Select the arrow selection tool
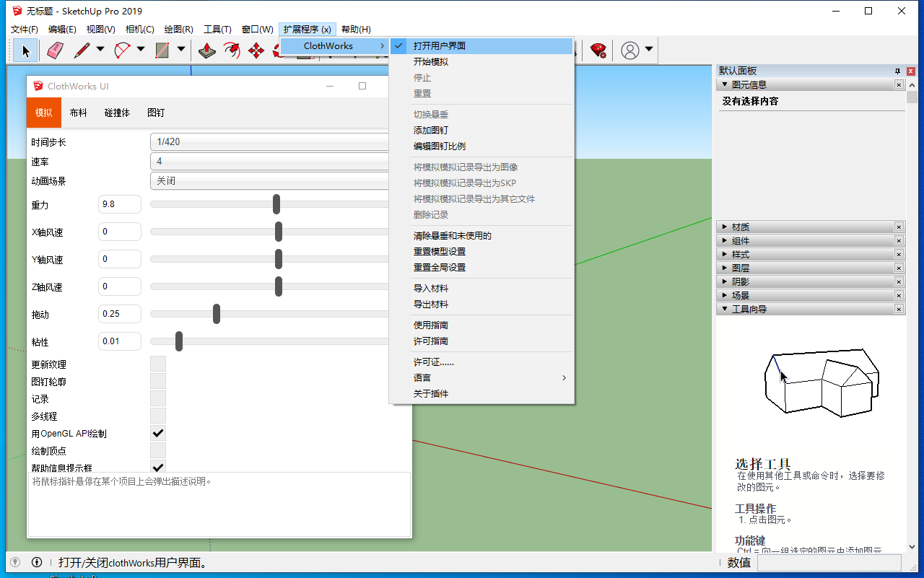Viewport: 924px width, 578px height. [25, 50]
